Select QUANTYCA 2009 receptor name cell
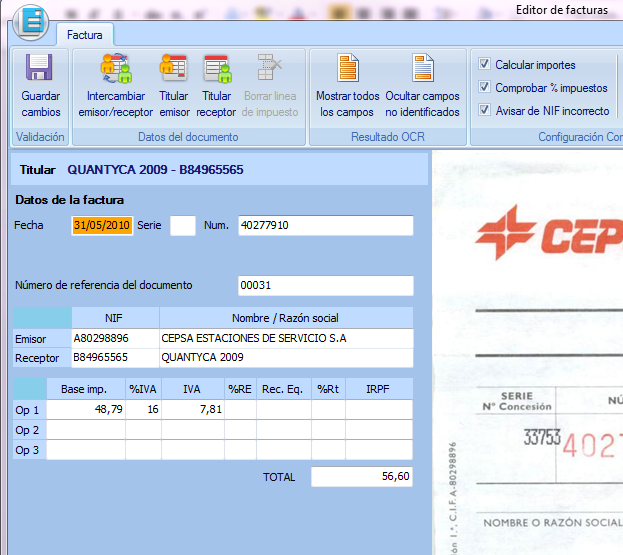Viewport: 623px width, 555px height. [286, 358]
